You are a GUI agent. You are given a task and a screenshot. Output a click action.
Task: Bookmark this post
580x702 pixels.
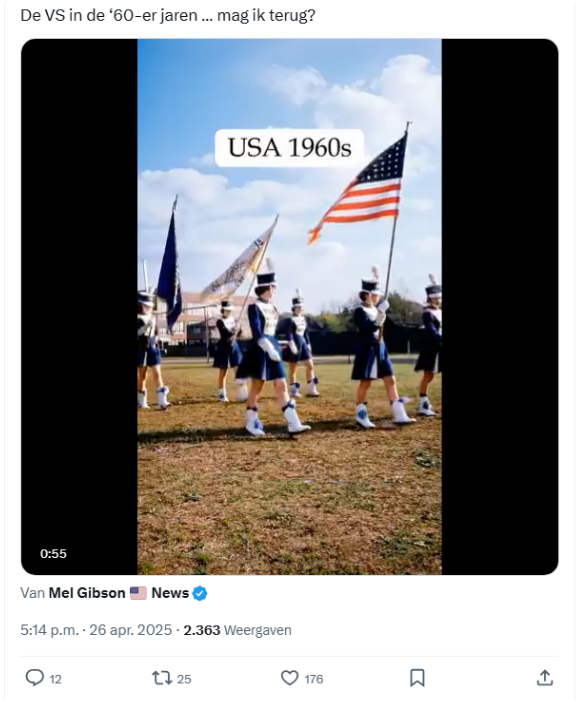pos(417,678)
